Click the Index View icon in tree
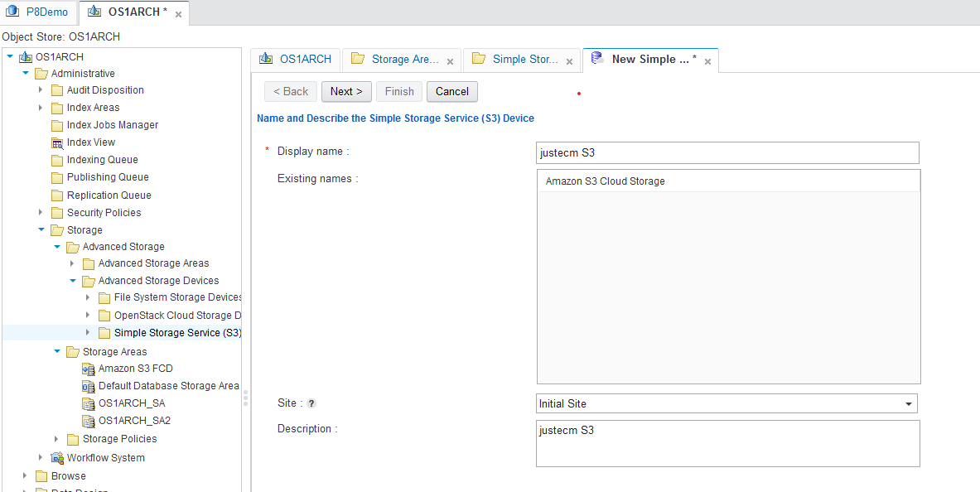Screen dimensions: 980x492 57,142
